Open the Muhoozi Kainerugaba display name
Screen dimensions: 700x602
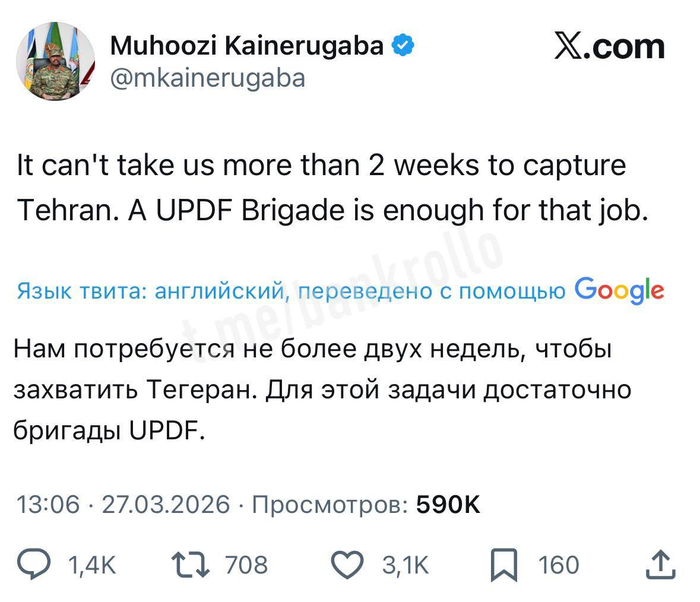pyautogui.click(x=247, y=46)
